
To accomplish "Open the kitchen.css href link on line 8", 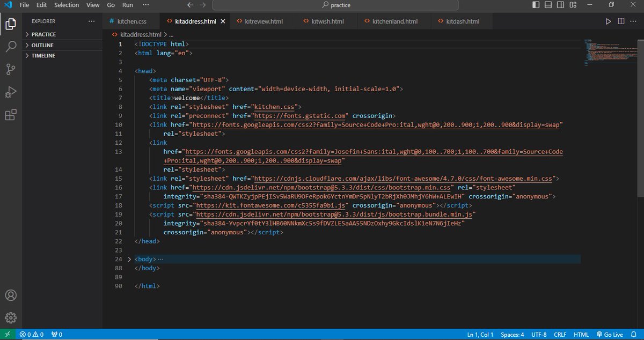I will click(274, 107).
